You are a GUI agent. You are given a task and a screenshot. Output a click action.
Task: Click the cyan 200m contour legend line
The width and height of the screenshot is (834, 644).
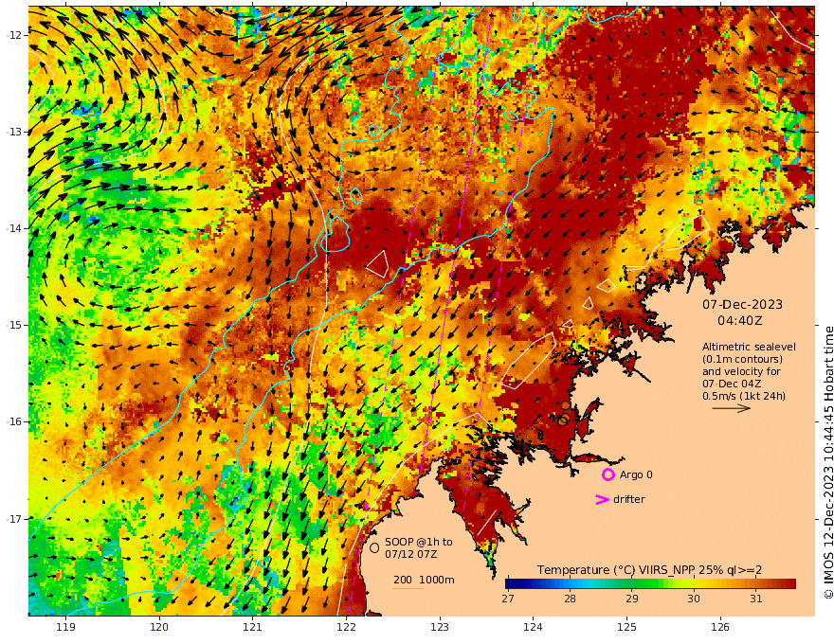pos(408,588)
